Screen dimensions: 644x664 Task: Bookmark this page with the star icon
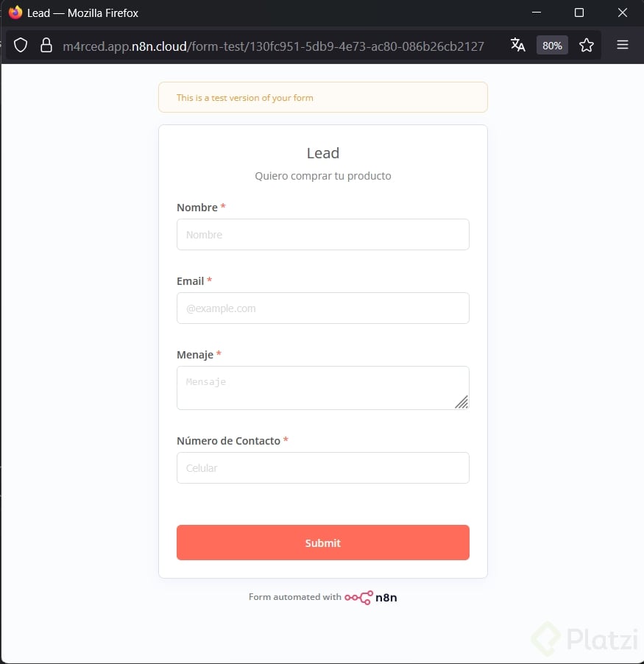586,46
